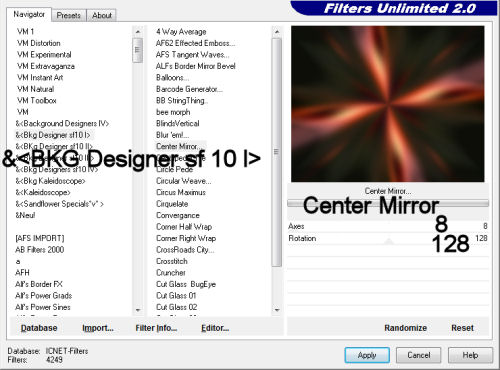Select VM Instant Art category

click(x=40, y=78)
